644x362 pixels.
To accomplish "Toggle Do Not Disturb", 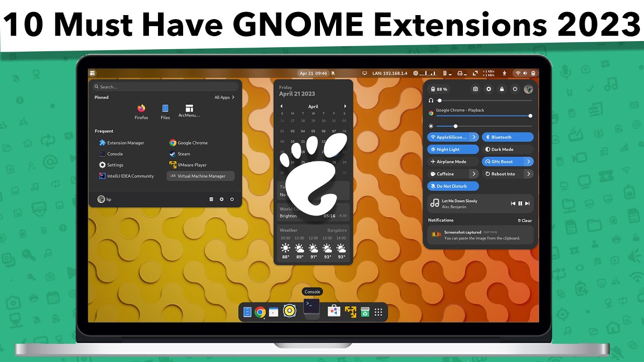I will point(453,186).
